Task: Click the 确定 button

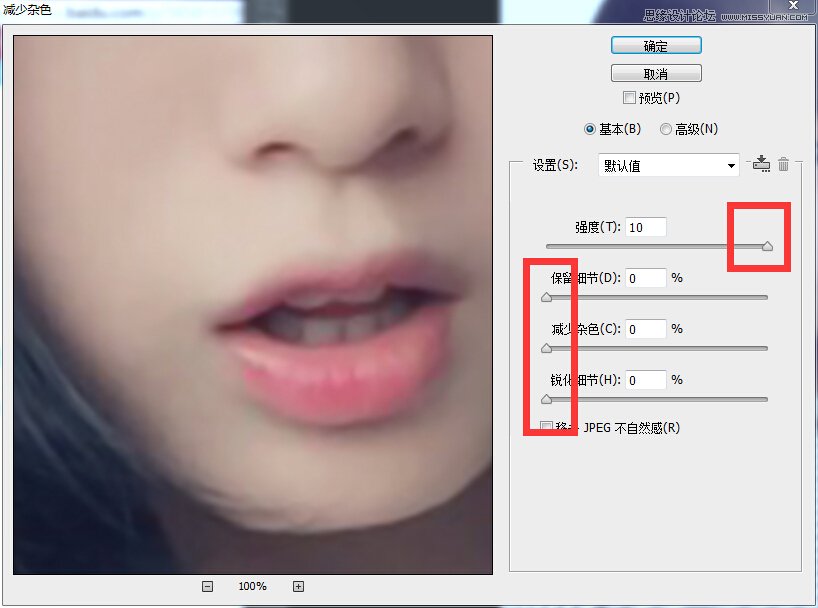Action: (656, 45)
